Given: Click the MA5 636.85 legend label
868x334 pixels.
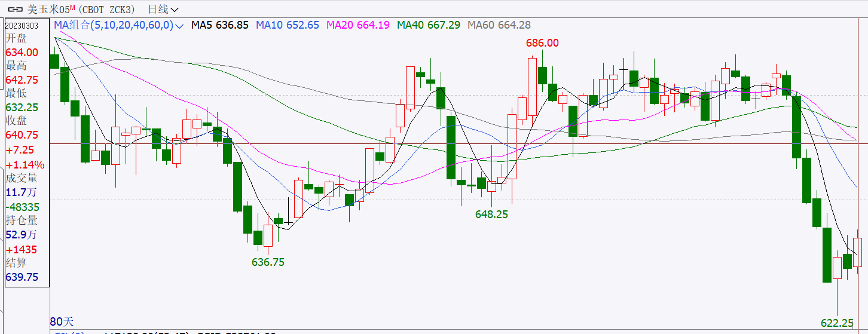Looking at the screenshot, I should coord(220,25).
